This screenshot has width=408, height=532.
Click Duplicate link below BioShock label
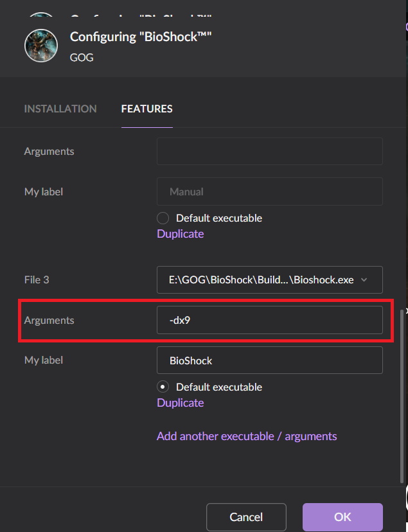pos(181,403)
